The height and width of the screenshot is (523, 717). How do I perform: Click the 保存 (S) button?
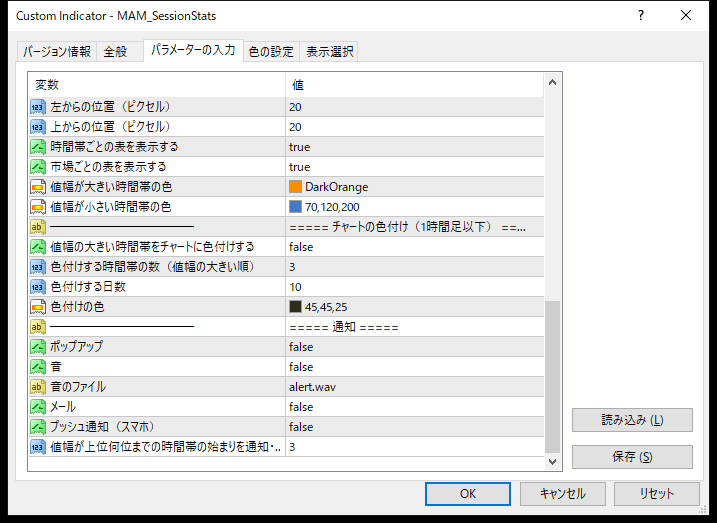tap(632, 457)
